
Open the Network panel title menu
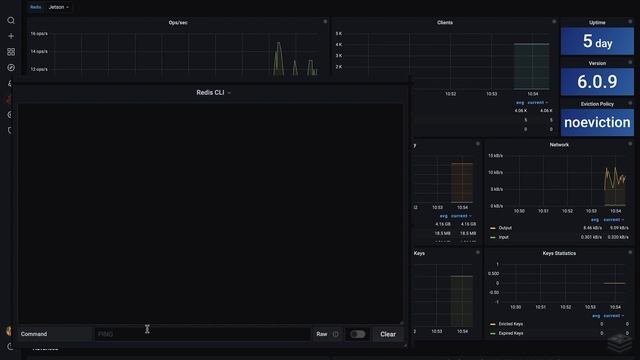pyautogui.click(x=559, y=144)
